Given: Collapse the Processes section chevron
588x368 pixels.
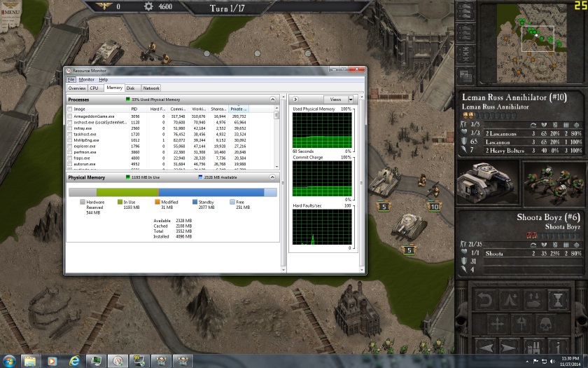Looking at the screenshot, I should coord(274,100).
